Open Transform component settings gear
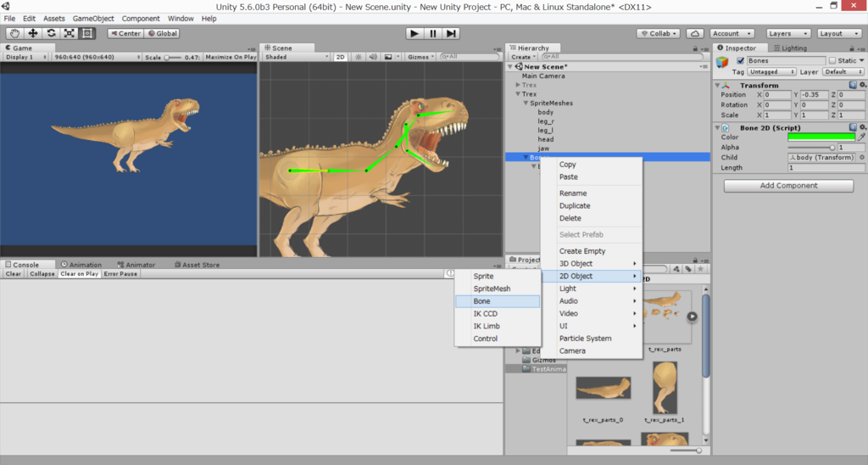868x465 pixels. (862, 85)
